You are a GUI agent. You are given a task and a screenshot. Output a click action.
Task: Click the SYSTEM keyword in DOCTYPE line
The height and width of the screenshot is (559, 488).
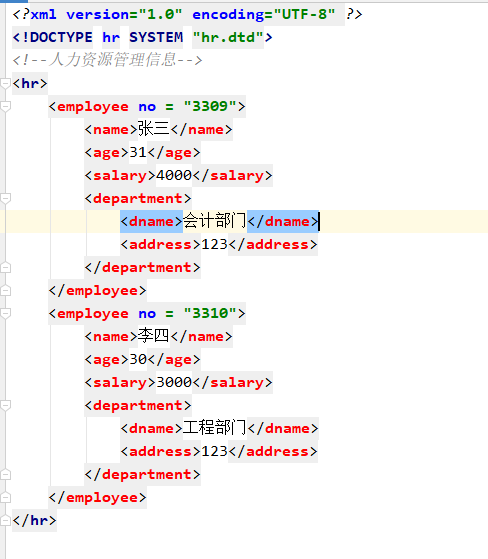(x=156, y=37)
